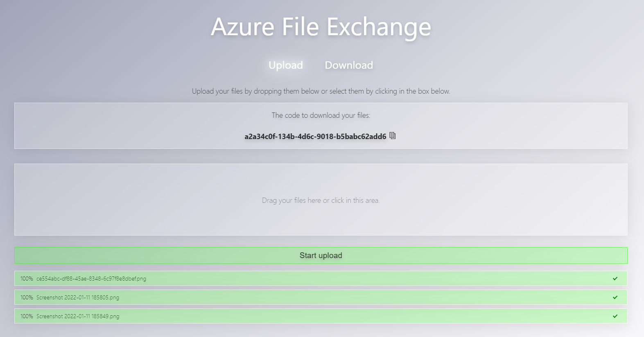Switch to the Upload tab
This screenshot has width=644, height=337.
point(286,65)
